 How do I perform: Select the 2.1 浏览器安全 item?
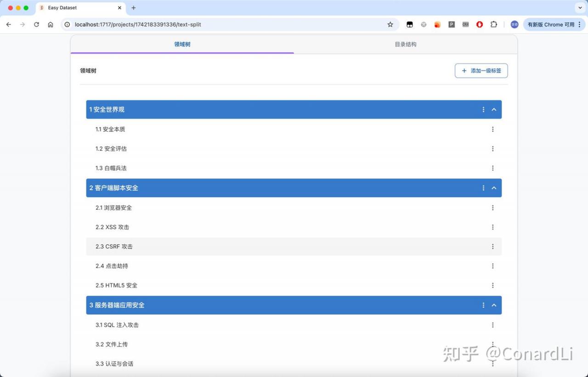[294, 208]
